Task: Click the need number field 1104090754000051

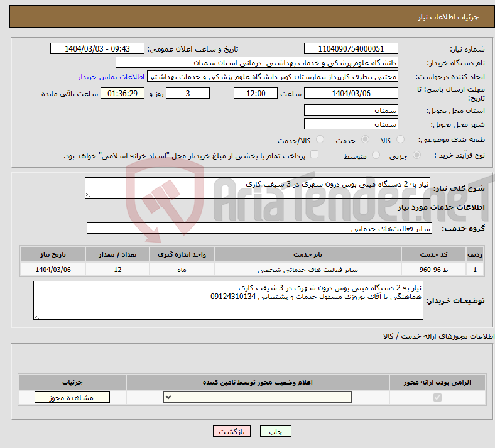Action: click(351, 48)
